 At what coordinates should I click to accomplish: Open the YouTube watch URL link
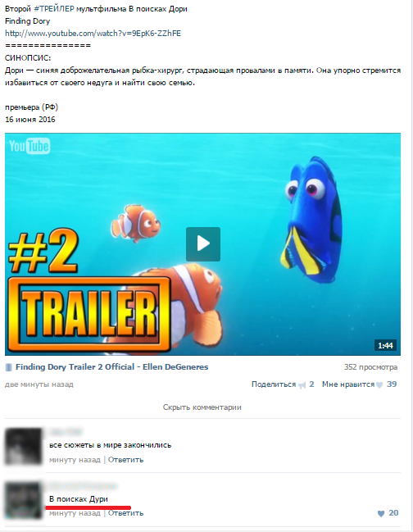93,34
